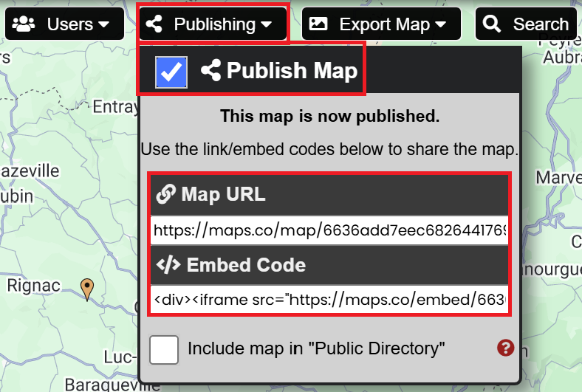The height and width of the screenshot is (392, 582).
Task: Click the Publish Map label text
Action: tap(292, 70)
